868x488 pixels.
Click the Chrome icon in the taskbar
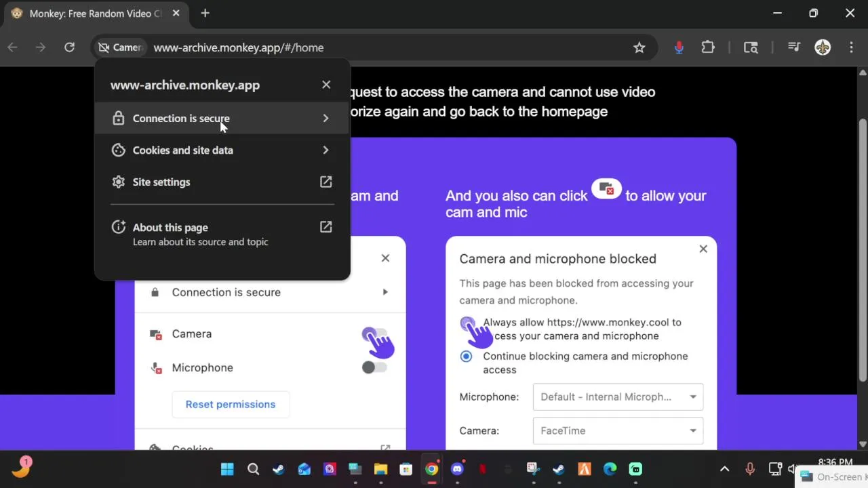pos(431,469)
